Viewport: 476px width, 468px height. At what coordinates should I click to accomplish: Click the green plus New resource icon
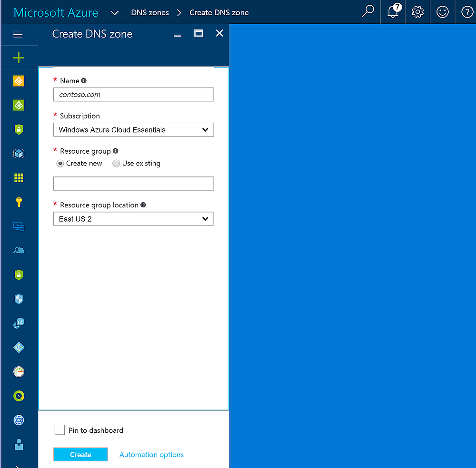coord(19,58)
